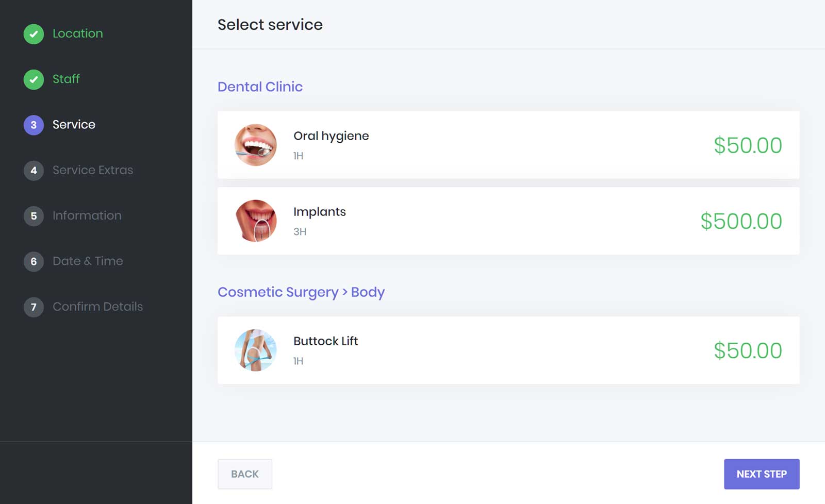Click the Implants service image

click(x=256, y=221)
